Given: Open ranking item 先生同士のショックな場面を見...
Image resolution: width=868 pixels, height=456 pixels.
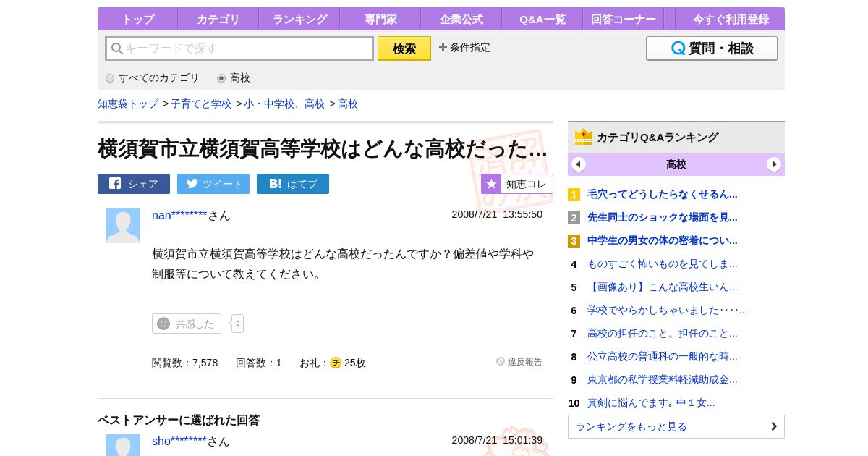Looking at the screenshot, I should (663, 217).
